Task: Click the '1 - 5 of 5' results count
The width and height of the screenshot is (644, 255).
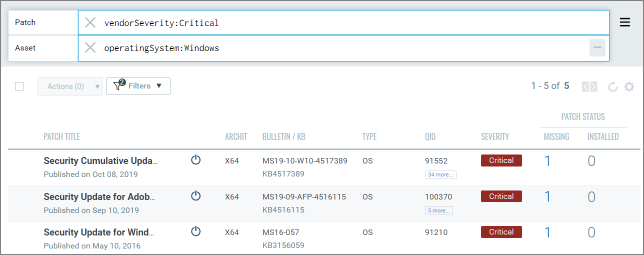Action: (x=550, y=86)
